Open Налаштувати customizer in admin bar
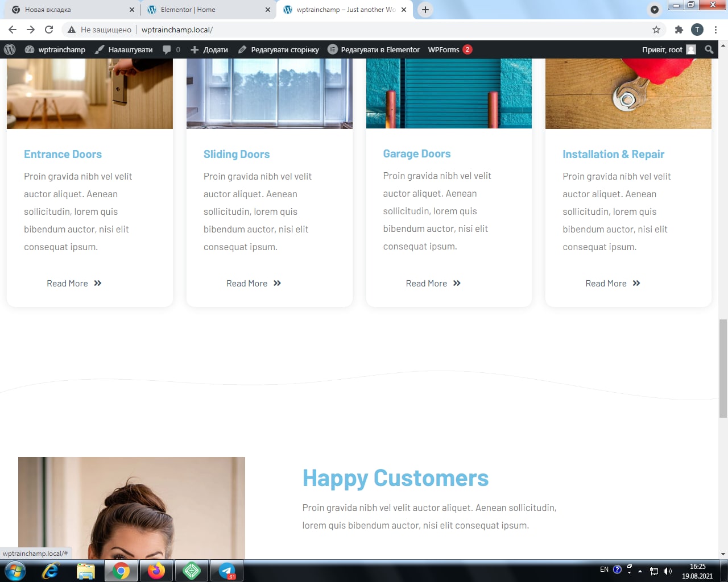728x582 pixels. point(124,49)
